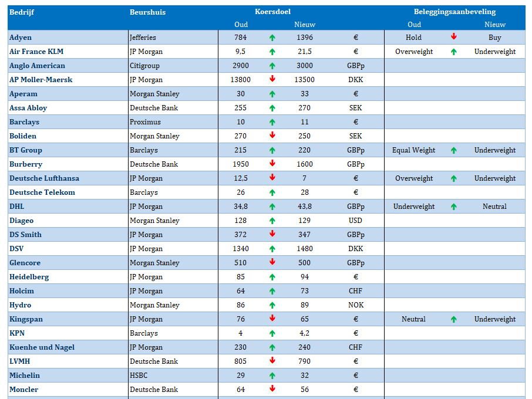Open the Kuehne und Nagel company name
The width and height of the screenshot is (532, 399).
coord(42,347)
